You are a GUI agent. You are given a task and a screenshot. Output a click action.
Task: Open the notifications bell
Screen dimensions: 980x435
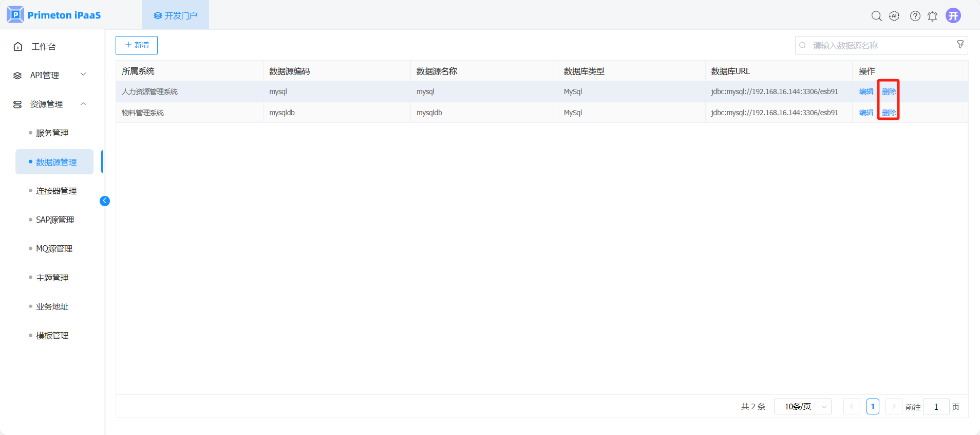pyautogui.click(x=932, y=16)
